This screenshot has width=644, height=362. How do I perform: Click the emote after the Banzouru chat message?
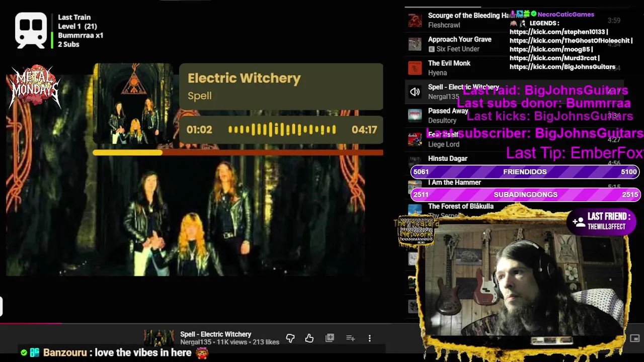[202, 352]
